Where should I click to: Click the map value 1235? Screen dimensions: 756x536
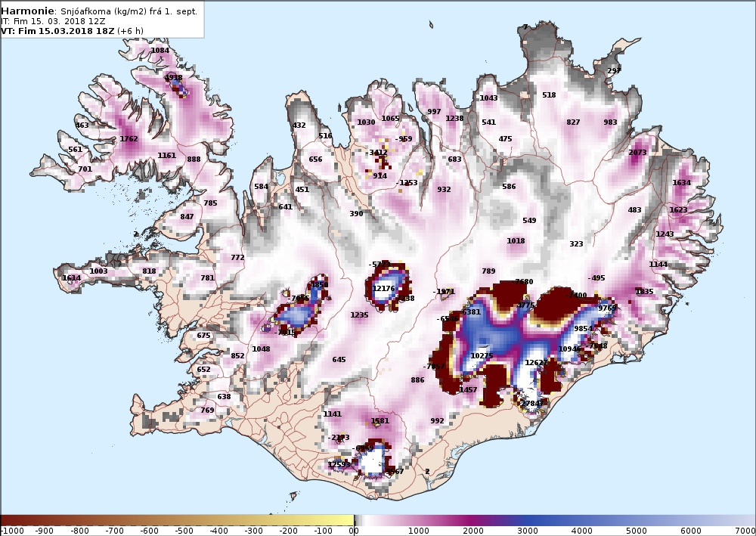[x=359, y=314]
